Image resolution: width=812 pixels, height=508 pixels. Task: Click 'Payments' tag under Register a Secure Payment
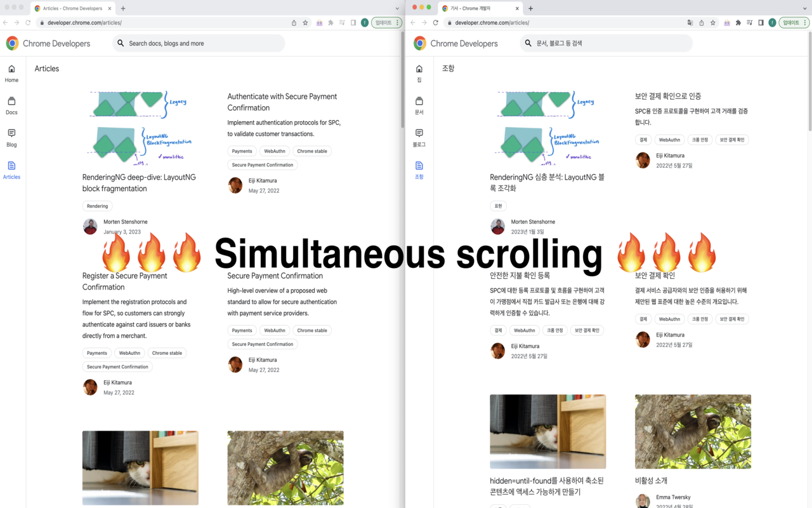click(97, 353)
